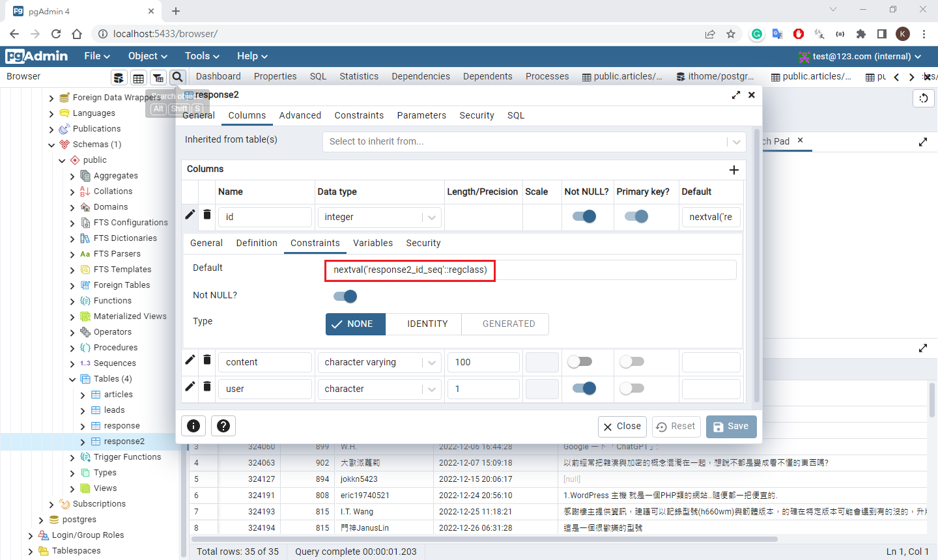Delete the user column via trash icon
This screenshot has height=560, width=938.
(x=207, y=387)
